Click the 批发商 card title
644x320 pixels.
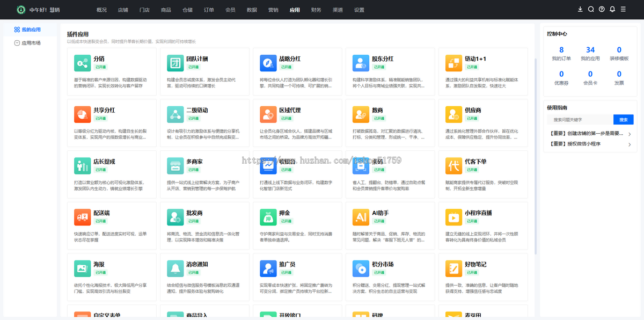pyautogui.click(x=195, y=213)
